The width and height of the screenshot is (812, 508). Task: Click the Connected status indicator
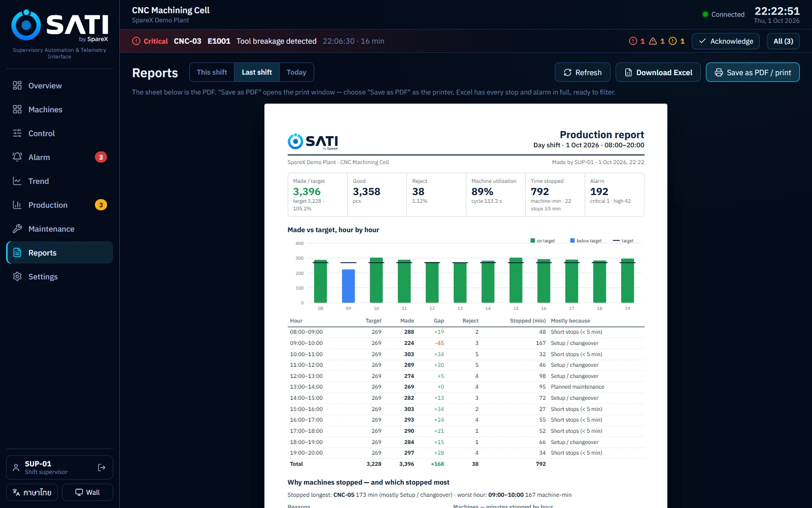pyautogui.click(x=723, y=14)
